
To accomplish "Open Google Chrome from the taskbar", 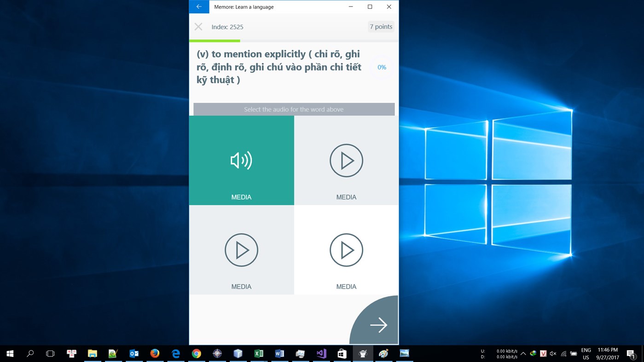I will click(x=196, y=353).
